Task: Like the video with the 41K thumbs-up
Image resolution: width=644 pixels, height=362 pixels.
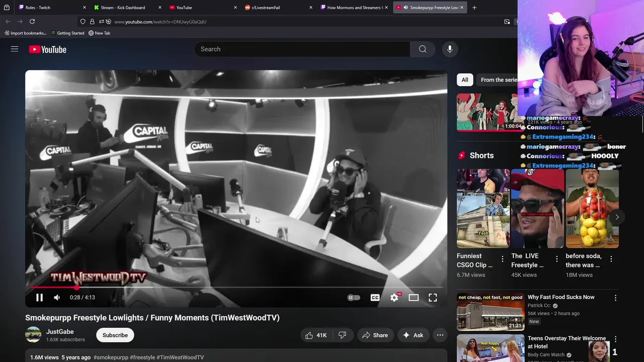Action: click(x=316, y=335)
